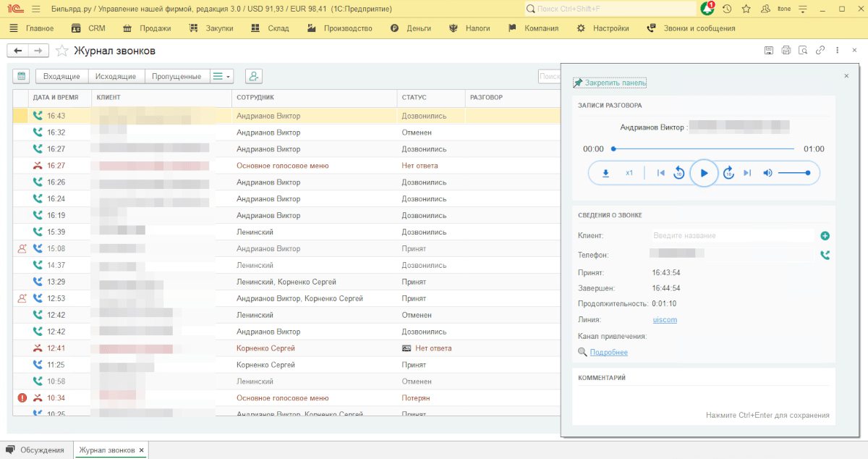Add new client with green plus icon
868x459 pixels.
pyautogui.click(x=825, y=236)
